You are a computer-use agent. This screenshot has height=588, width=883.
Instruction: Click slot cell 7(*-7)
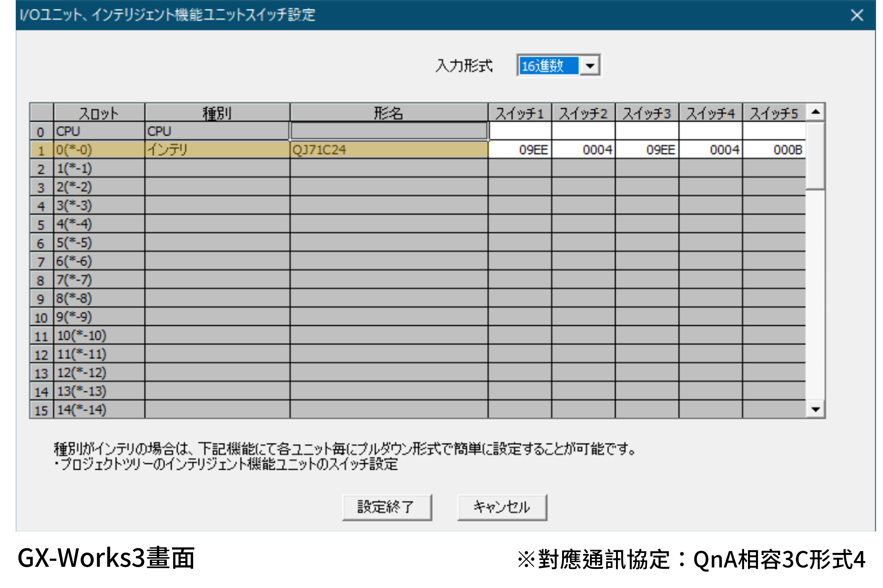pos(99,280)
